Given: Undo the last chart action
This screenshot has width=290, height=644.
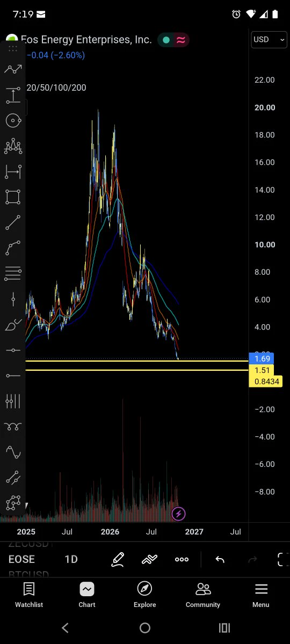Looking at the screenshot, I should (220, 559).
